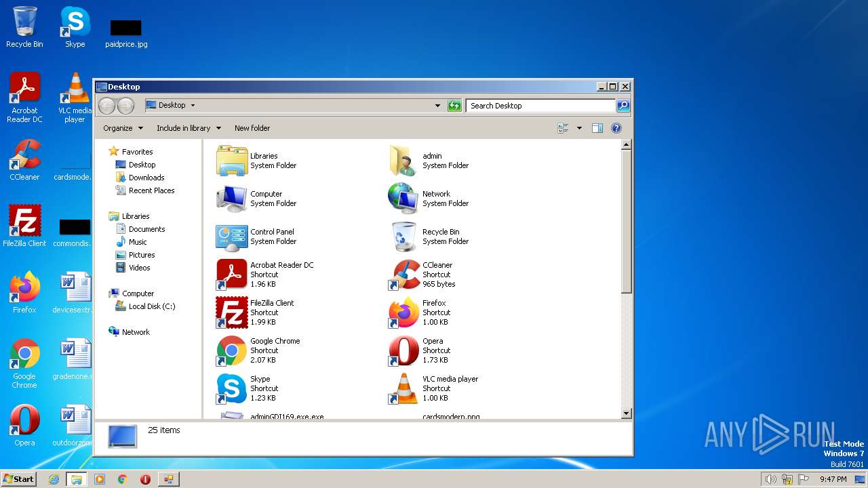Open Opera from taskbar
The height and width of the screenshot is (488, 868).
click(x=145, y=479)
